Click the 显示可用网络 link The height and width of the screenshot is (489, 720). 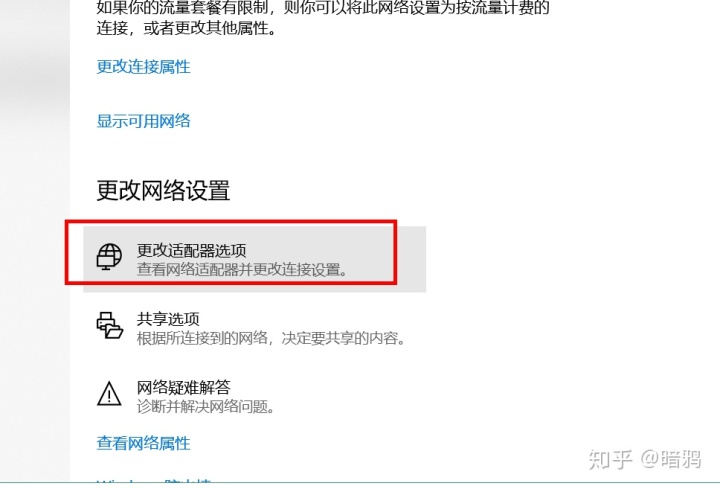click(143, 121)
